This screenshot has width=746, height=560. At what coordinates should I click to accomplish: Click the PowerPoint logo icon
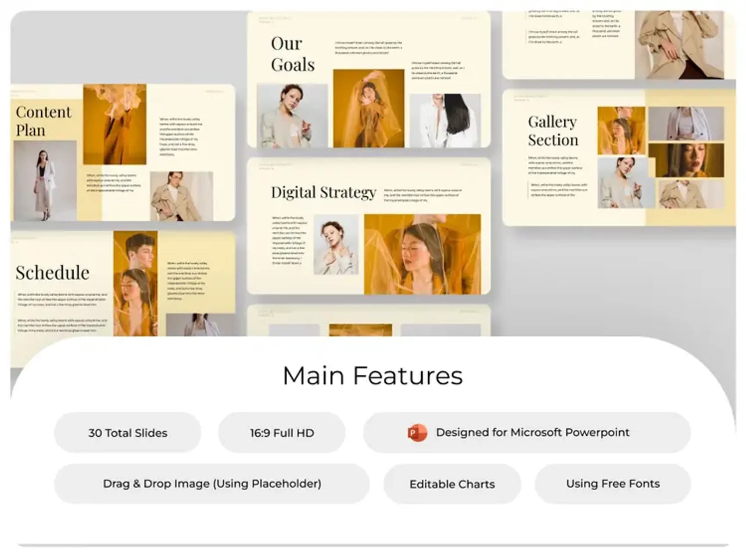click(417, 433)
